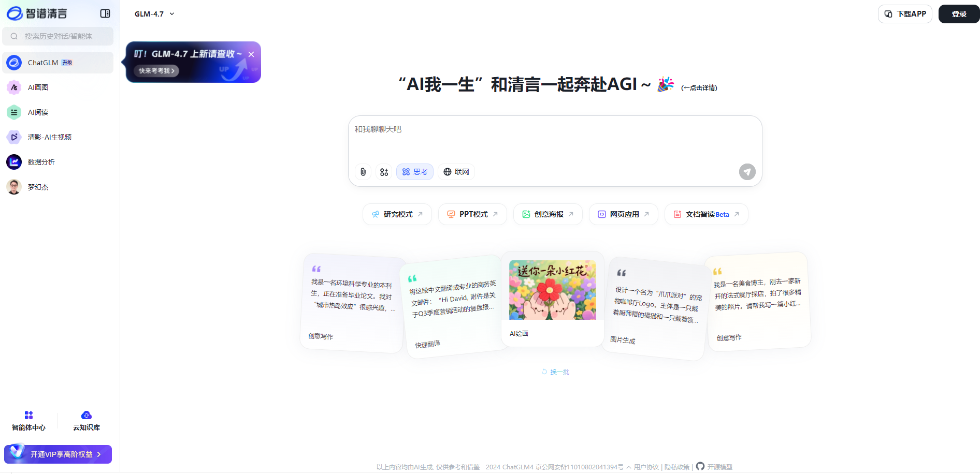Viewport: 980px width, 474px height.
Task: Enable the 联网 web search option
Action: point(456,171)
